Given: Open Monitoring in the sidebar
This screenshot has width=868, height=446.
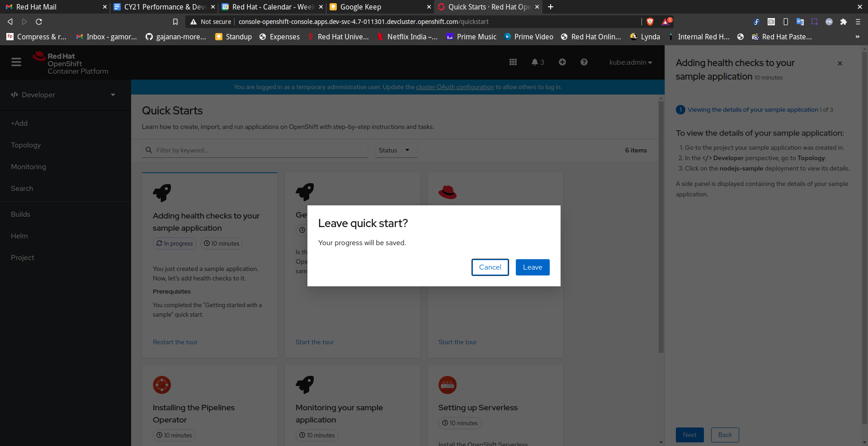Looking at the screenshot, I should (x=28, y=166).
